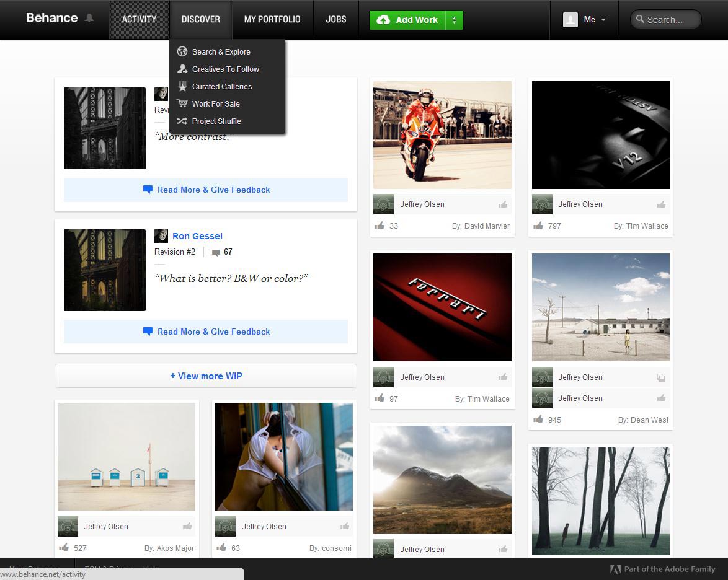Click the shuffle icon for Project Shuffle

coord(182,121)
